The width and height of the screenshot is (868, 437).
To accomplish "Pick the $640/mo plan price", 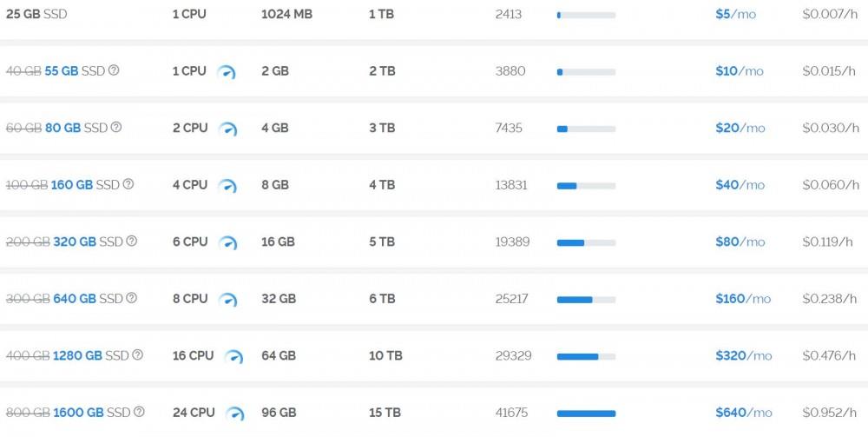I will pos(743,412).
